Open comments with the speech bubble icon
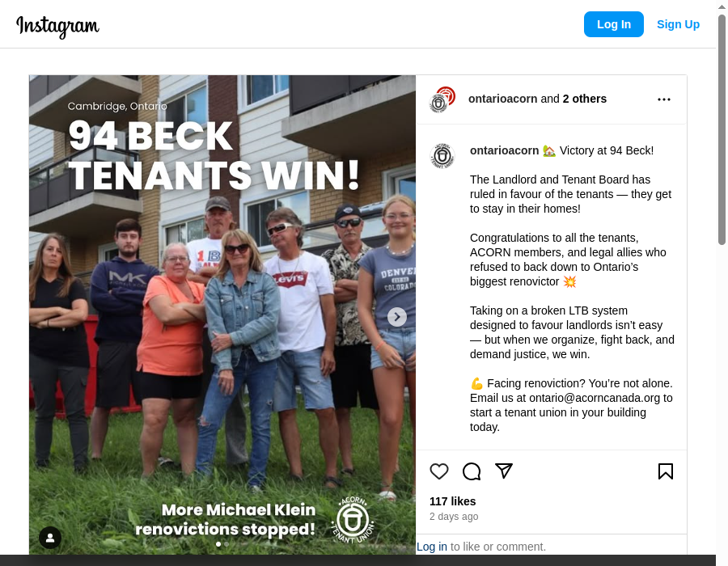Image resolution: width=728 pixels, height=566 pixels. (x=472, y=471)
